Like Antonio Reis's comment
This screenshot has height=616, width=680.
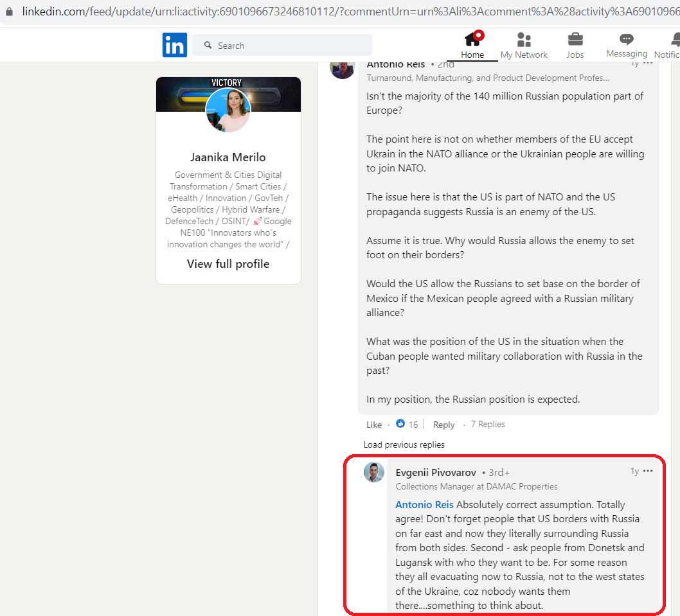(374, 425)
